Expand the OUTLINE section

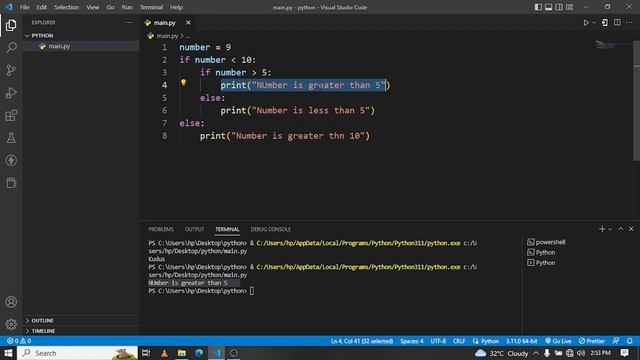[41, 320]
